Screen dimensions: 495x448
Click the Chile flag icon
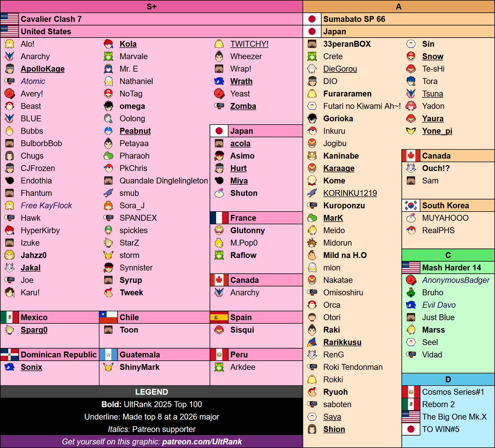click(x=108, y=317)
